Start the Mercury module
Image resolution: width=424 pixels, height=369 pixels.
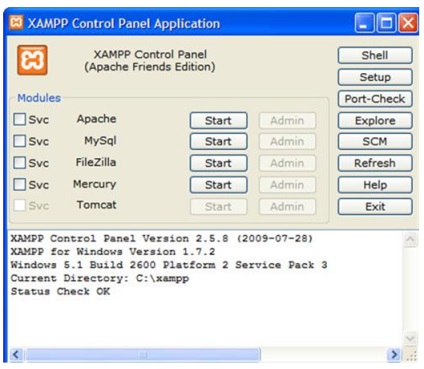(x=218, y=185)
